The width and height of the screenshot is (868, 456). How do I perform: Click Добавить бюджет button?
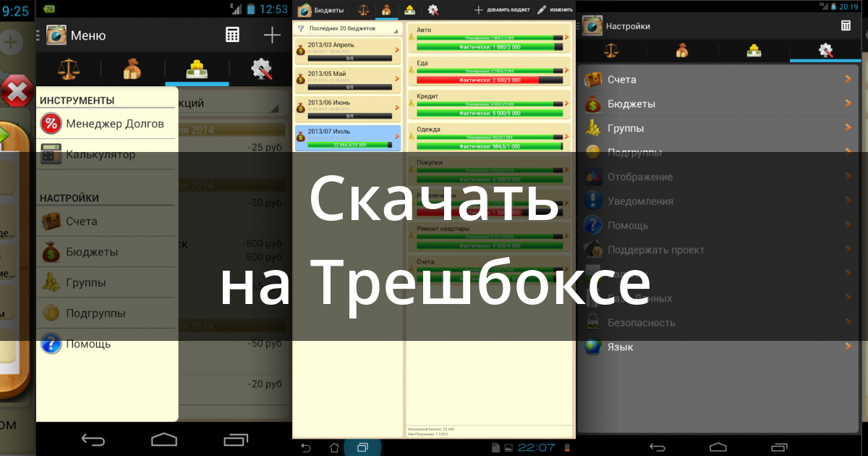[x=502, y=10]
